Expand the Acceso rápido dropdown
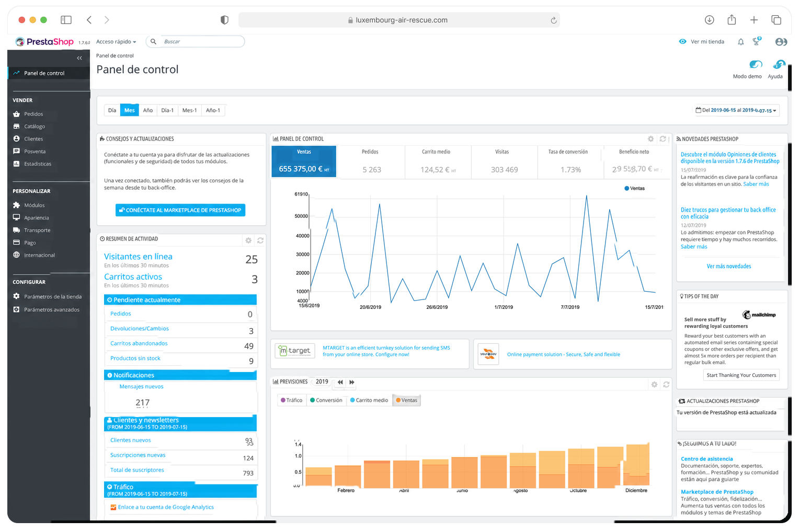 click(x=116, y=42)
